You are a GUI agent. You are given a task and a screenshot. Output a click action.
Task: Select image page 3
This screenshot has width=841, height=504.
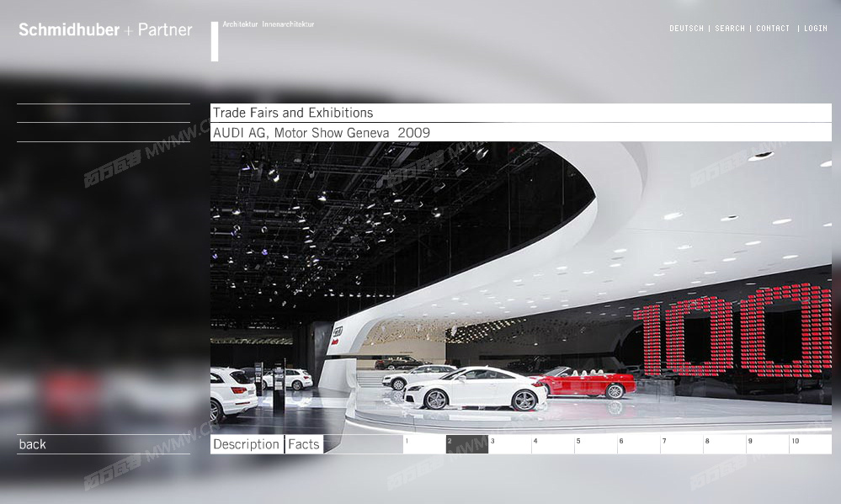510,444
